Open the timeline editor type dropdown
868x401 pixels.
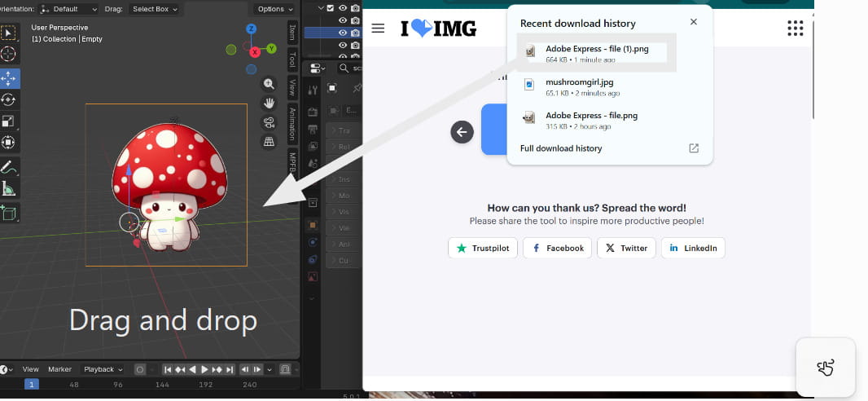click(x=6, y=369)
